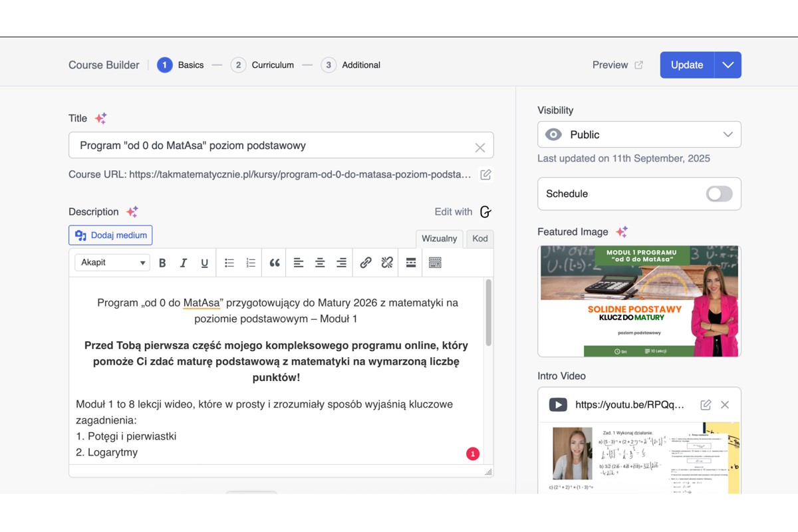
Task: Click the "Last updated on 11th September, 2025" text
Action: [624, 158]
